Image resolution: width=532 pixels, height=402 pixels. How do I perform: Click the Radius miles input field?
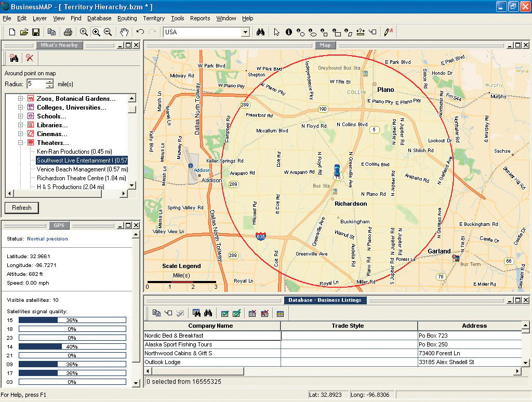click(x=36, y=84)
